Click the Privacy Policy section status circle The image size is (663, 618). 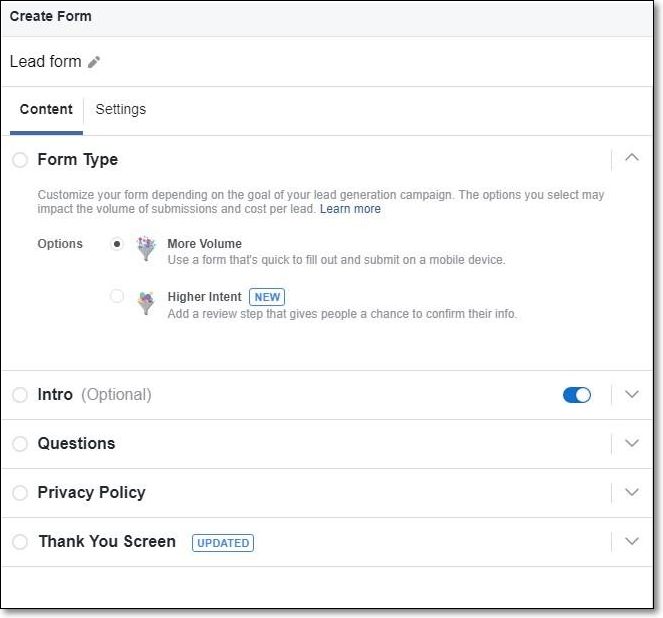(x=20, y=493)
